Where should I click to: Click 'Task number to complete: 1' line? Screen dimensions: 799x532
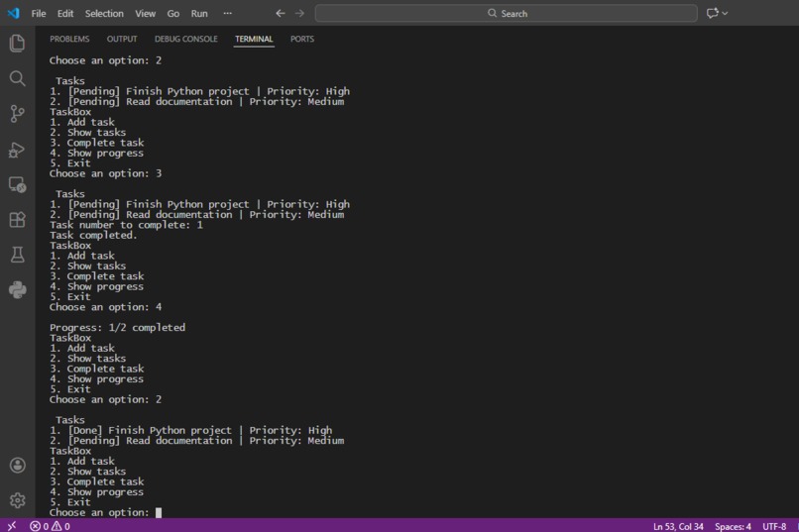pyautogui.click(x=126, y=225)
